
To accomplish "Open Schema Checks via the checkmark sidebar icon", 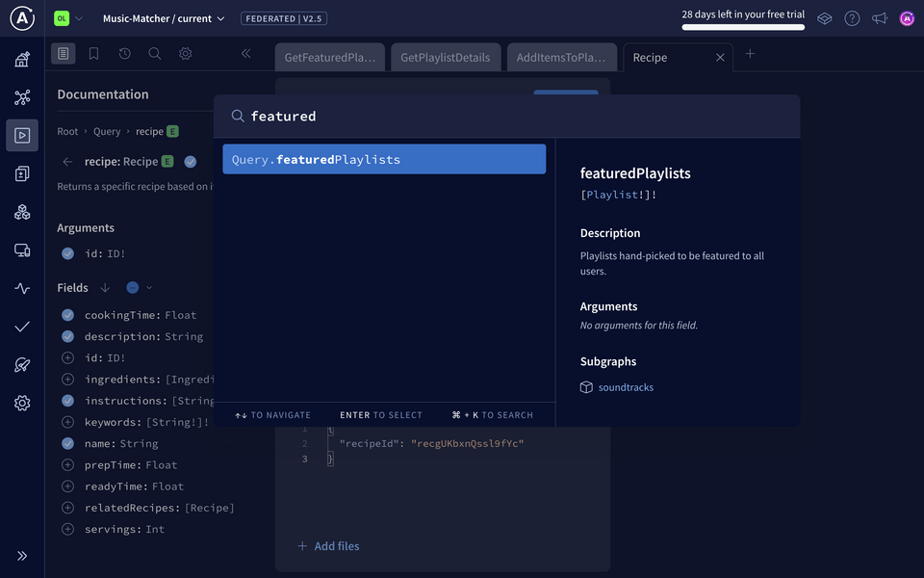I will pyautogui.click(x=21, y=327).
